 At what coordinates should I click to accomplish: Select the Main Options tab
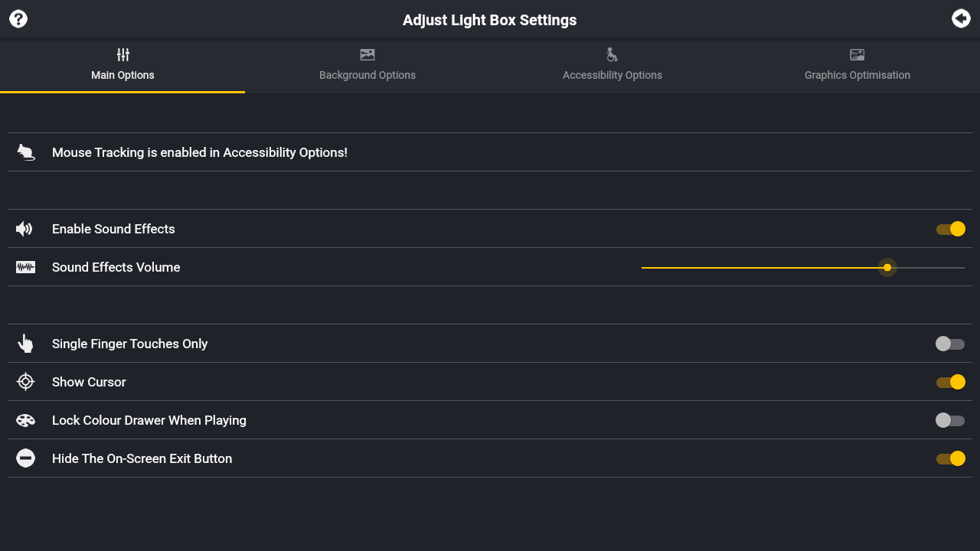point(122,66)
